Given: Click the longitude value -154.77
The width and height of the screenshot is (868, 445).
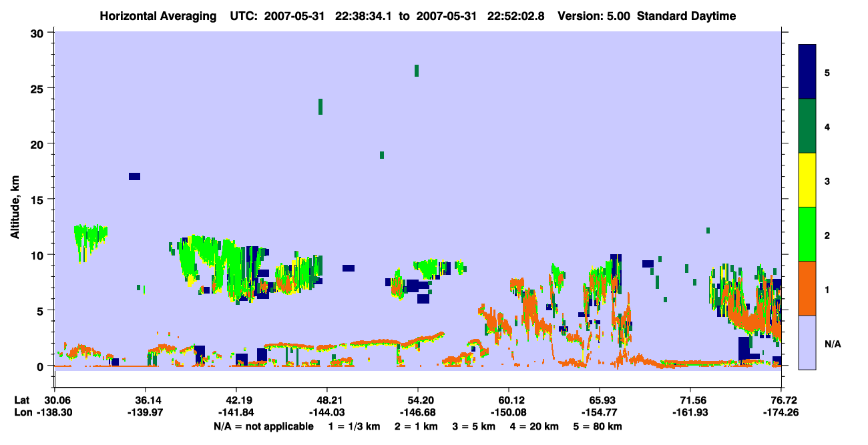Looking at the screenshot, I should coord(600,412).
